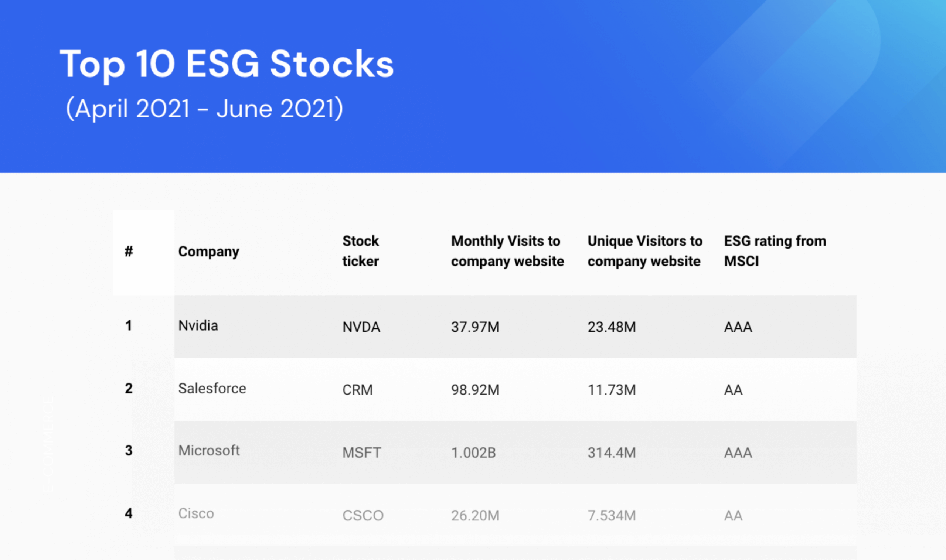
Task: Click the '(April 2021 – June 2021)' subtitle
Action: 204,109
